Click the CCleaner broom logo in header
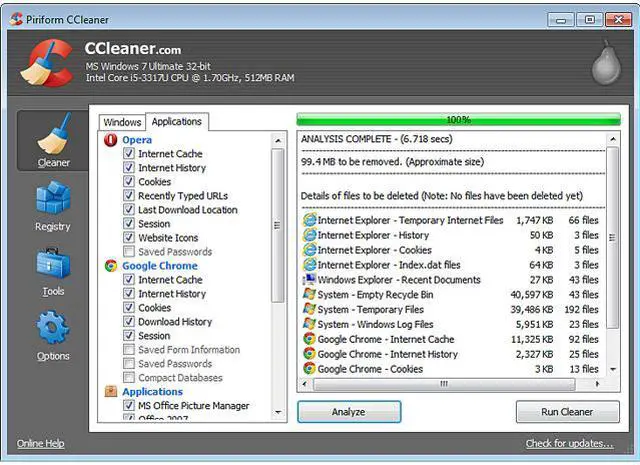The height and width of the screenshot is (465, 640). click(x=47, y=63)
